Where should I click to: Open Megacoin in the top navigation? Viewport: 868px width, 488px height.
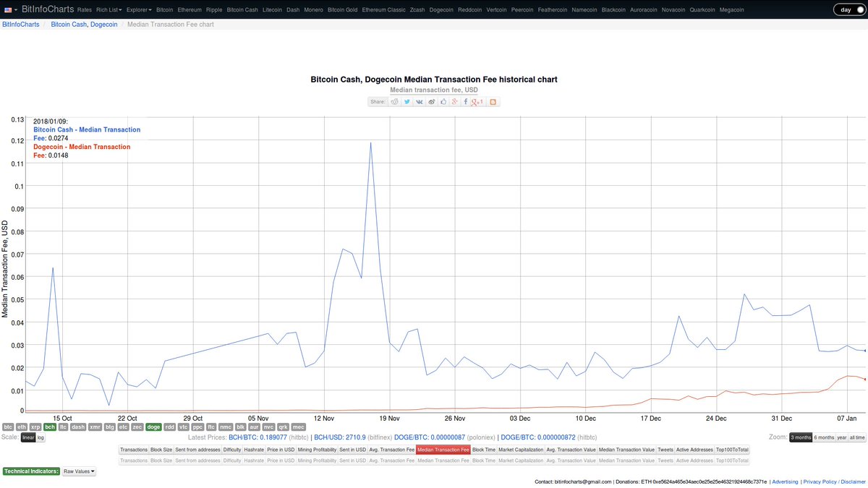point(732,10)
